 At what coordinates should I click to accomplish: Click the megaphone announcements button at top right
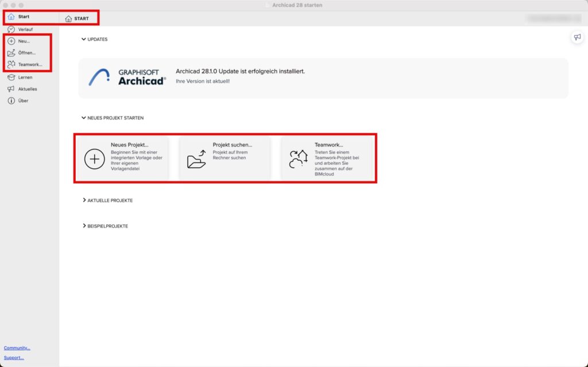point(577,37)
